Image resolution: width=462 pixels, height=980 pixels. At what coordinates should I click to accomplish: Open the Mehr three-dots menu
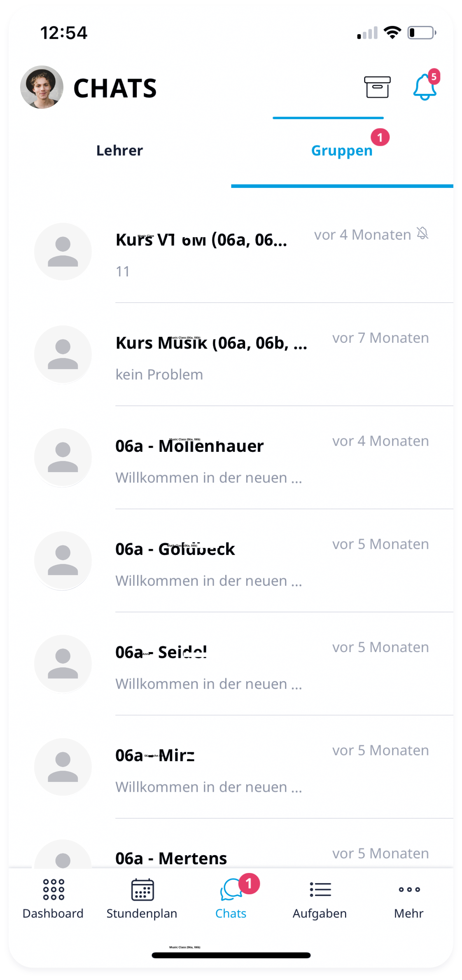pyautogui.click(x=409, y=890)
